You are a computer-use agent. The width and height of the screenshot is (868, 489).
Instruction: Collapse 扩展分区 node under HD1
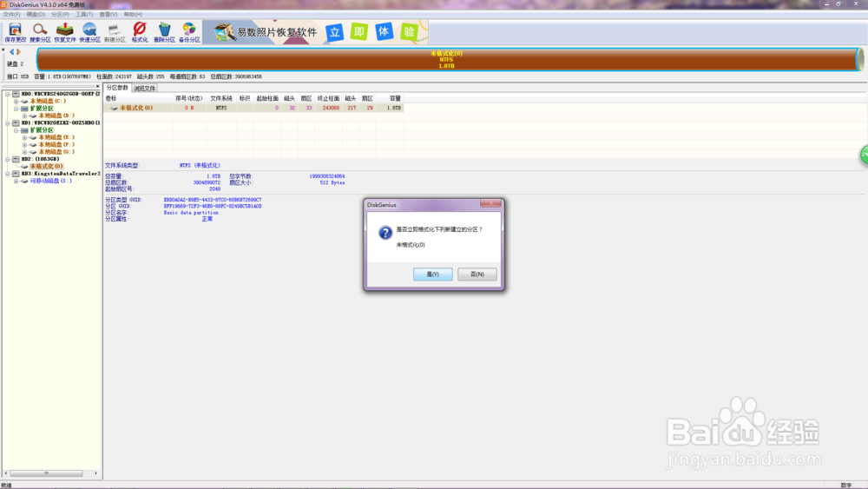click(x=16, y=130)
